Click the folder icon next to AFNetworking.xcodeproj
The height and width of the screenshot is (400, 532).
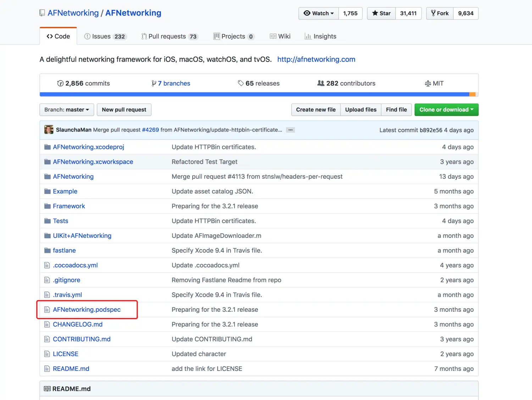tap(48, 147)
